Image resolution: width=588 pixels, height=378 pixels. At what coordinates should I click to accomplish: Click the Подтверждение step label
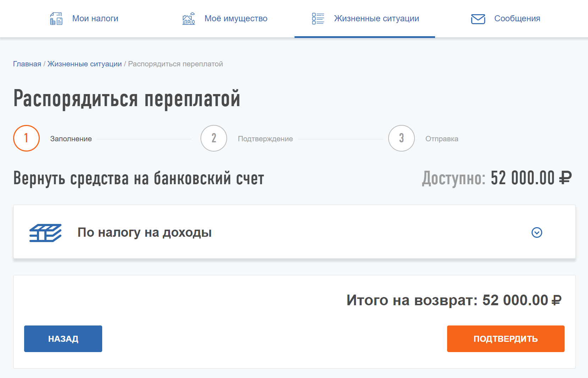click(x=265, y=139)
